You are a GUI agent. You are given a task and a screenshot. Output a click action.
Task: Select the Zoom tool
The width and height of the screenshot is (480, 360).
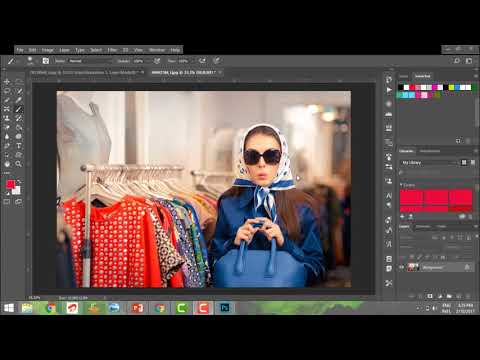tap(19, 164)
